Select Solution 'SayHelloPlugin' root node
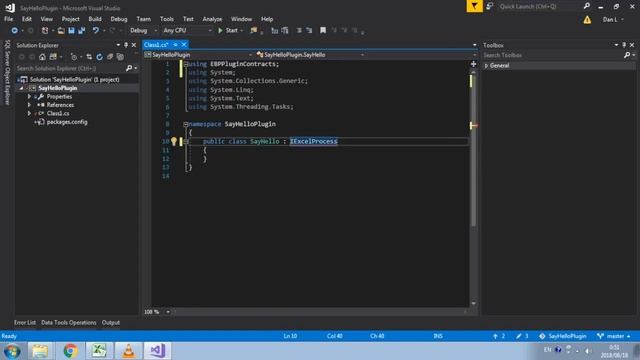The height and width of the screenshot is (360, 640). pos(74,80)
